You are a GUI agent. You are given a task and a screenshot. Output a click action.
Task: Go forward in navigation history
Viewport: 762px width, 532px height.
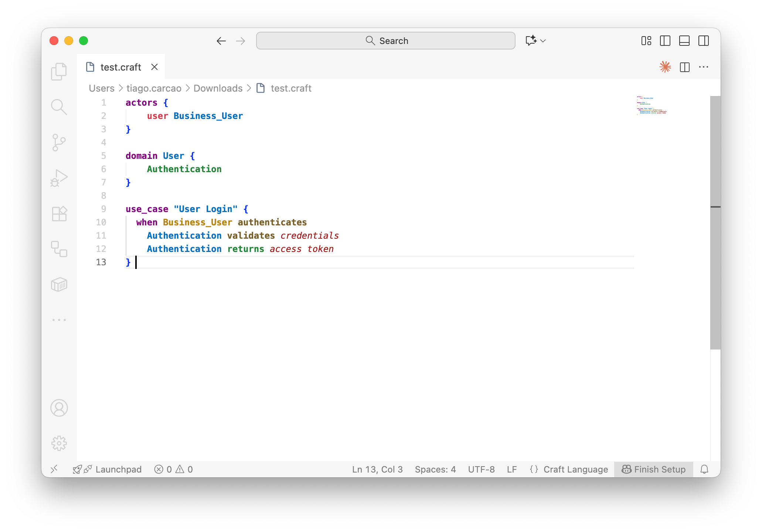point(241,41)
